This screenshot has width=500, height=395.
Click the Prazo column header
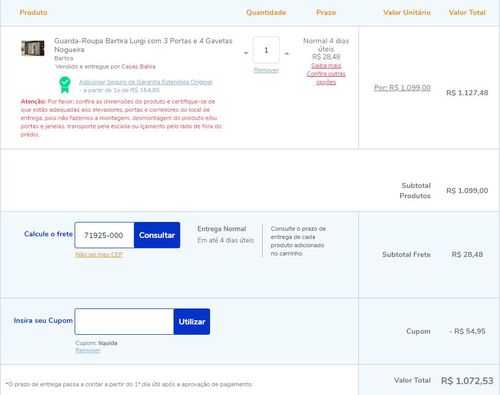(326, 12)
